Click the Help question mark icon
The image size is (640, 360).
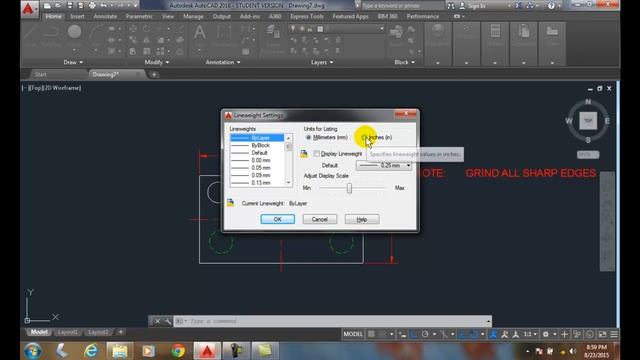click(551, 6)
